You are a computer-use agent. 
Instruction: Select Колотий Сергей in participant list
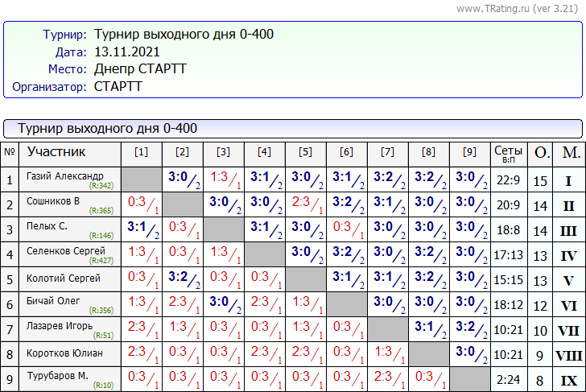coord(64,279)
